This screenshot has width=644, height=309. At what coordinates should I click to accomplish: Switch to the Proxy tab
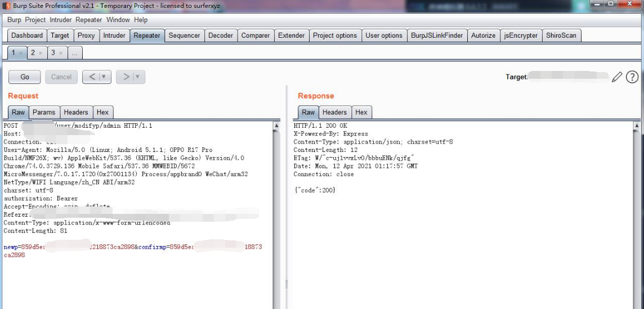[86, 35]
